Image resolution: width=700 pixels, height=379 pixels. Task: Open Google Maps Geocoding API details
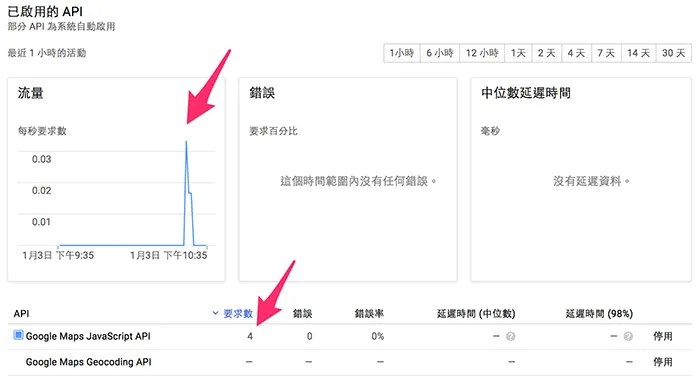coord(88,362)
